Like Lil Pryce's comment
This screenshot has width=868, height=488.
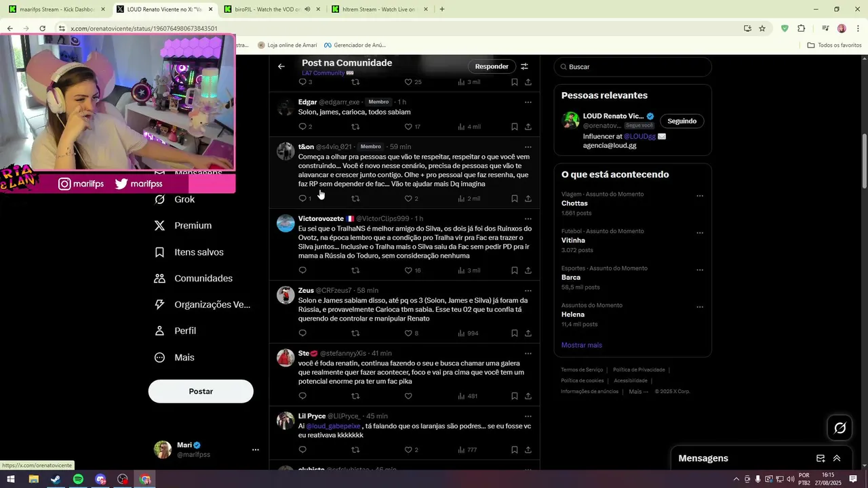pos(408,450)
